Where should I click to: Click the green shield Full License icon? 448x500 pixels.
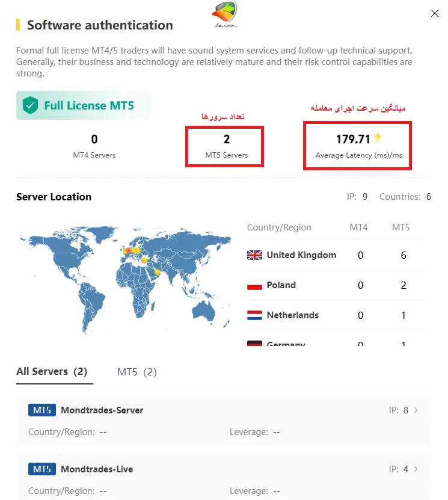(30, 106)
